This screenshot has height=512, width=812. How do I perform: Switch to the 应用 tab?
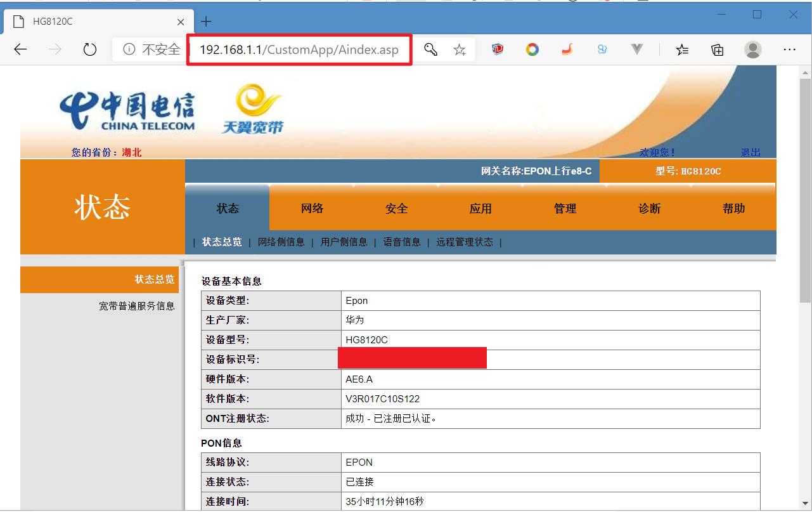pos(480,208)
